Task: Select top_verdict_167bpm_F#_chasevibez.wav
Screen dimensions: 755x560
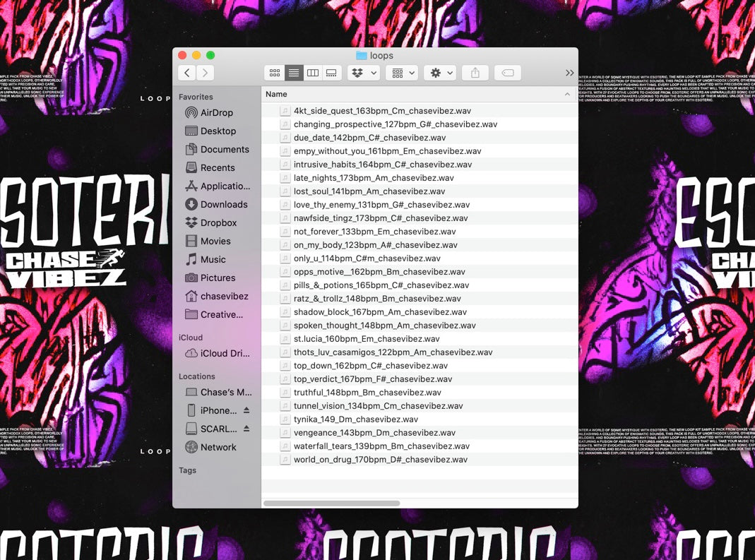Action: pyautogui.click(x=420, y=379)
